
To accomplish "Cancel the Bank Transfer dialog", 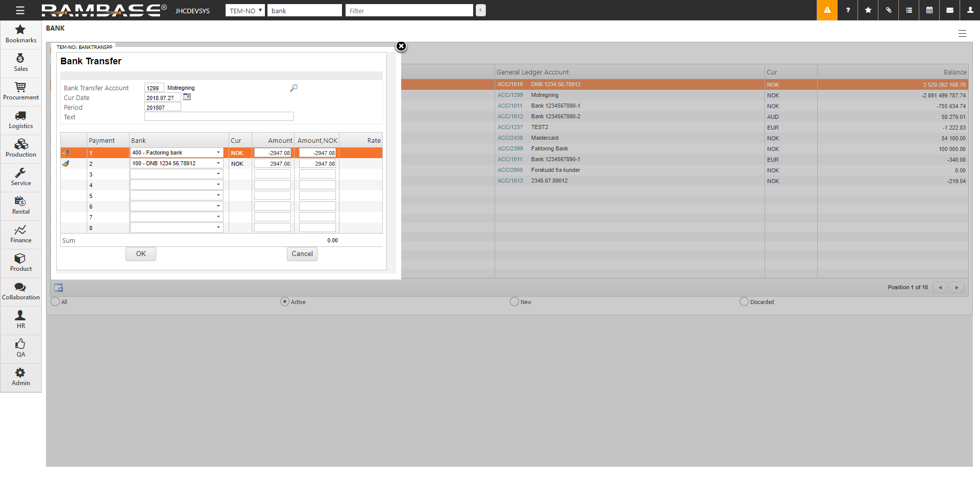I will [x=302, y=254].
